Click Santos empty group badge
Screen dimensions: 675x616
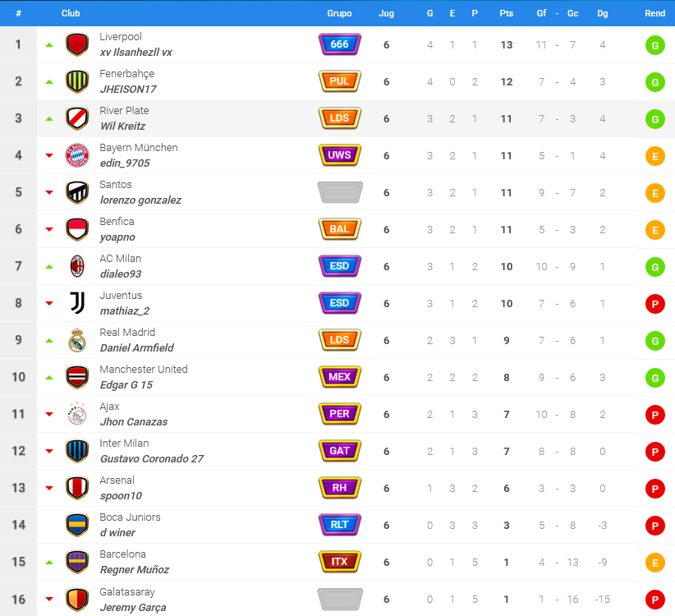coord(340,192)
